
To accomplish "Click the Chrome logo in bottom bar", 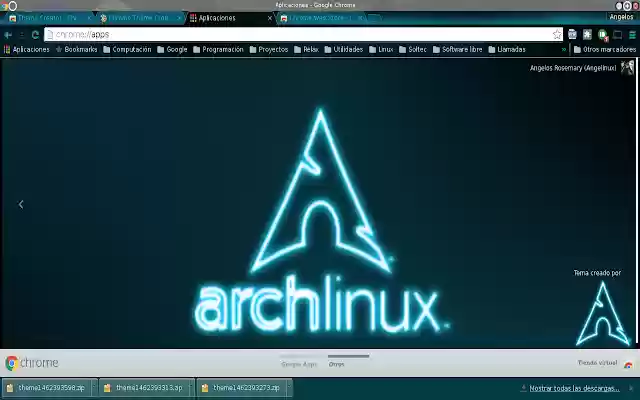I will tap(32, 363).
